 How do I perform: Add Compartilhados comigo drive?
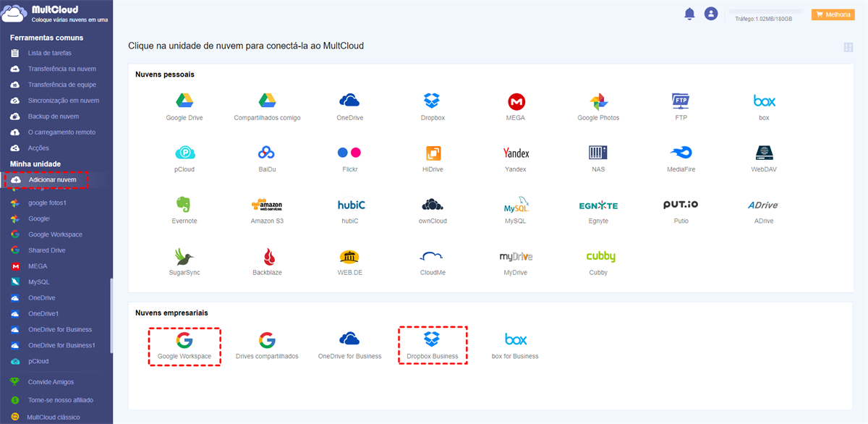click(267, 106)
